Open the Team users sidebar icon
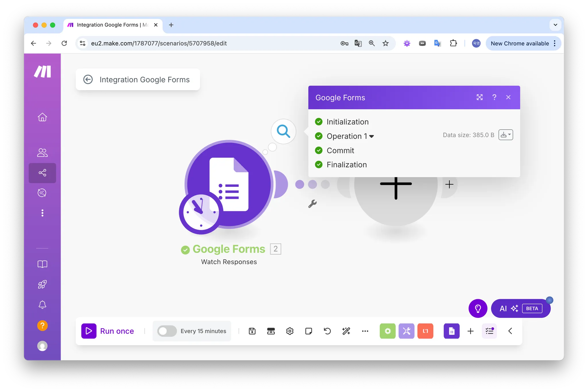This screenshot has width=588, height=392. 42,152
